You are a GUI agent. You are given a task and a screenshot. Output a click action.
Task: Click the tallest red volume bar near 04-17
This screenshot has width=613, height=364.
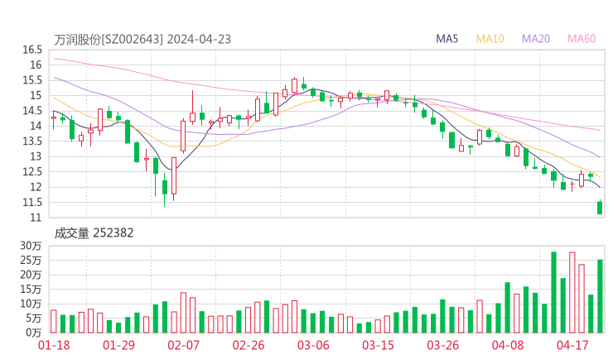click(572, 293)
